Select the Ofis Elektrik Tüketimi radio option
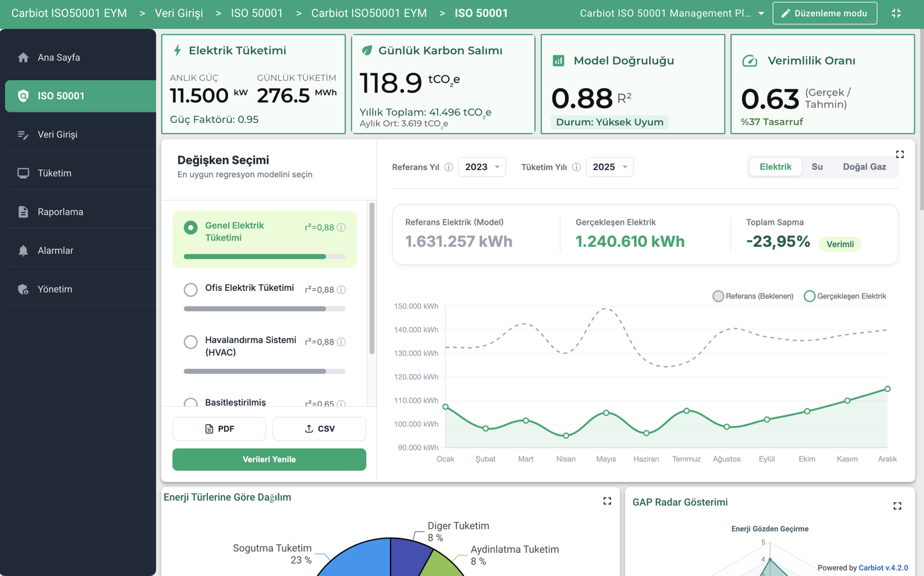Viewport: 924px width, 576px height. [x=191, y=290]
